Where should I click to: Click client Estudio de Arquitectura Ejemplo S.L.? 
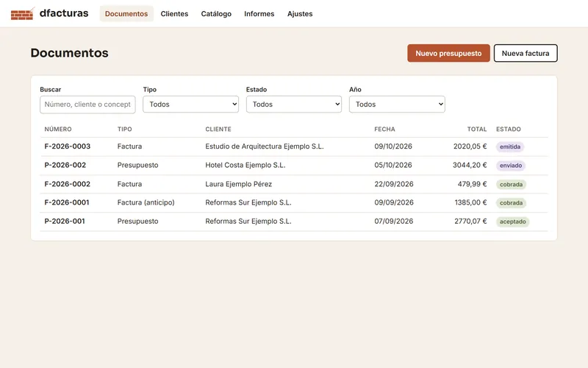tap(265, 146)
